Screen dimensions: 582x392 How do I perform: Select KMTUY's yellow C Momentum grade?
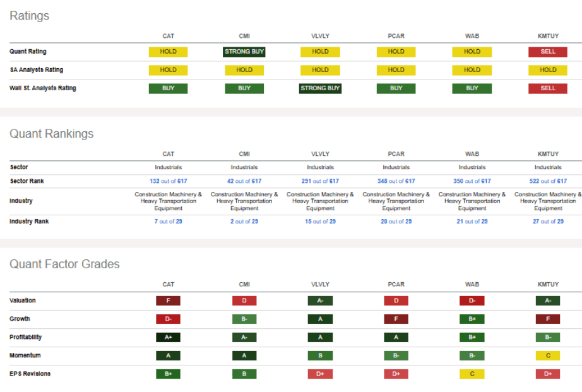[548, 356]
